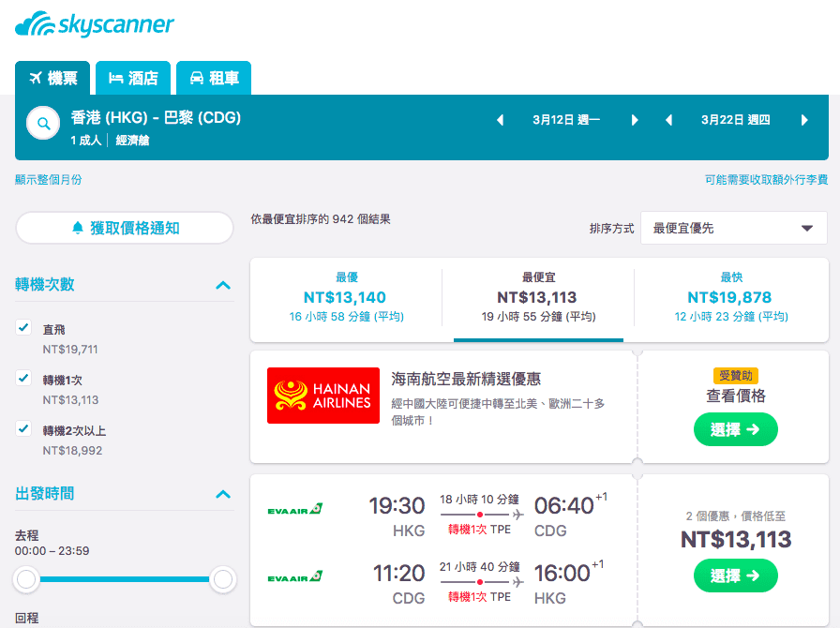Click 依最便宜排序的 942 個結果 text
Image resolution: width=840 pixels, height=628 pixels.
pyautogui.click(x=321, y=219)
